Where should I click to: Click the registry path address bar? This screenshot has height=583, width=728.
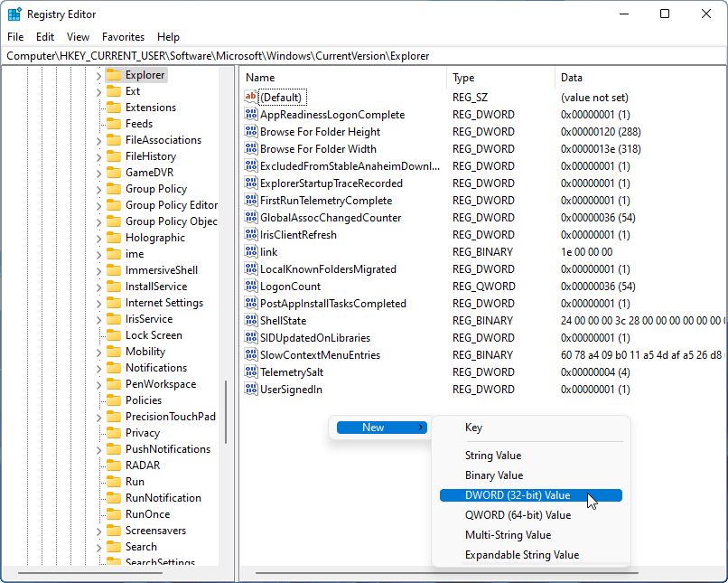click(x=364, y=56)
